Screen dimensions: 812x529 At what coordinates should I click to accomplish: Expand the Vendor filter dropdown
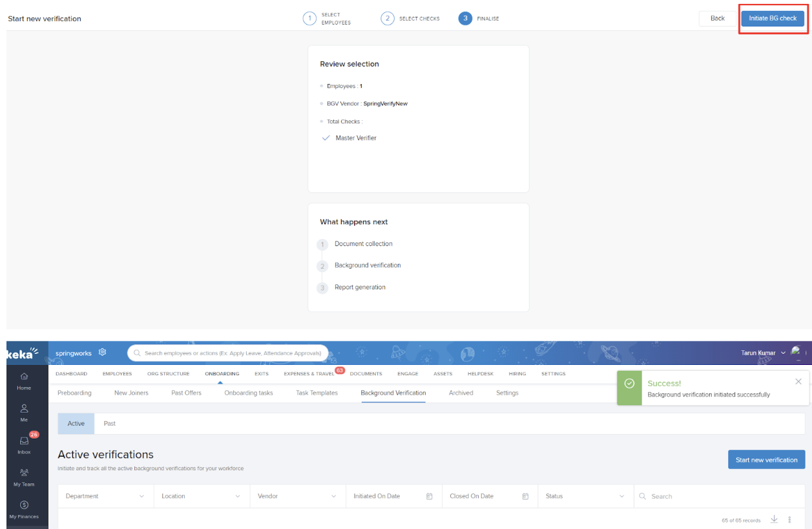[334, 496]
